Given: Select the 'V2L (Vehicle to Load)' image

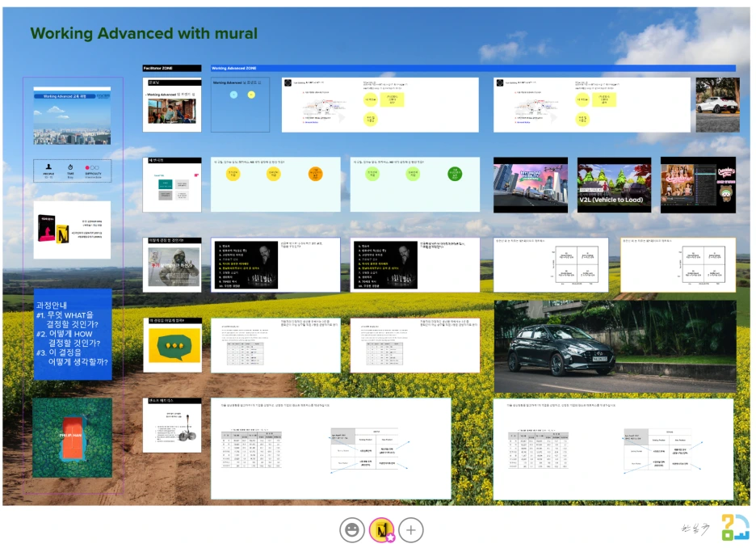Looking at the screenshot, I should coord(614,185).
